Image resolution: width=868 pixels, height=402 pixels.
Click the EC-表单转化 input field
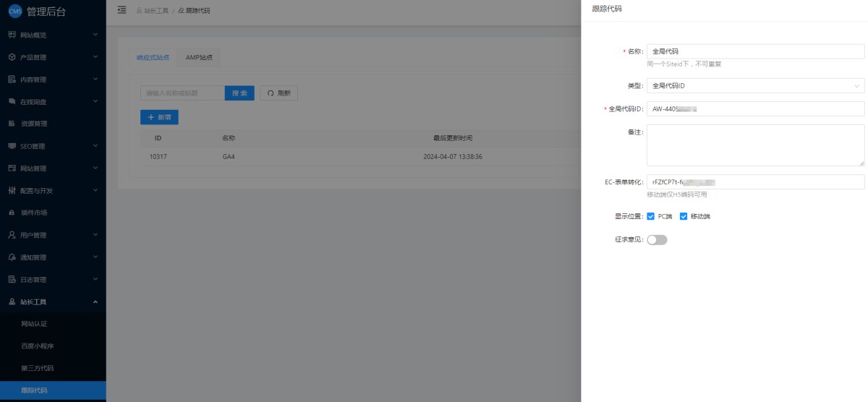(755, 182)
